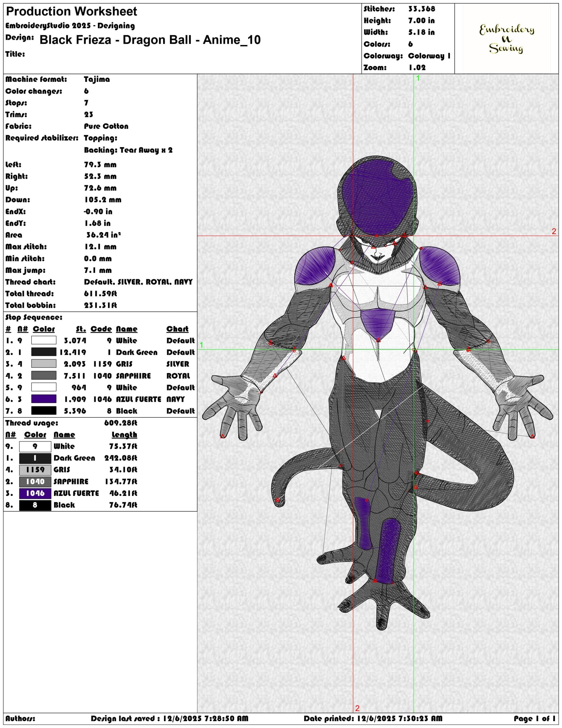This screenshot has height=728, width=562.
Task: Click the Thread chart value text
Action: pyautogui.click(x=138, y=282)
